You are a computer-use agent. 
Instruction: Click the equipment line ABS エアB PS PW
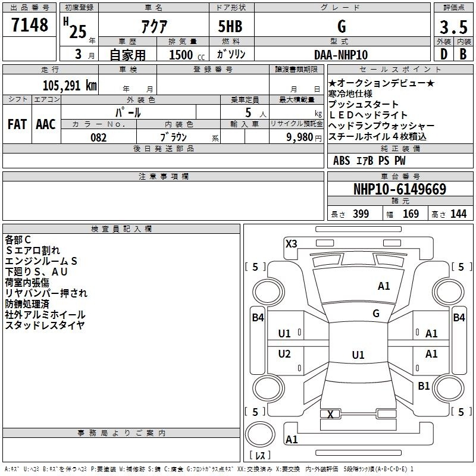point(369,161)
